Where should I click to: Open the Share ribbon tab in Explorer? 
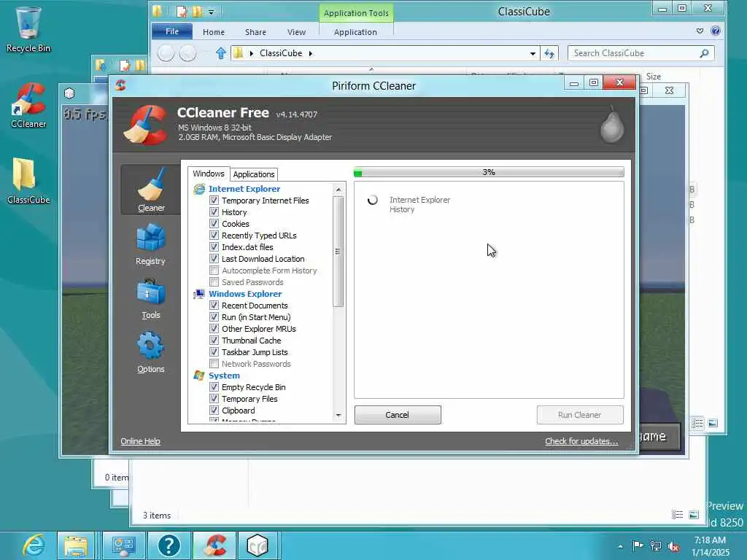coord(255,32)
